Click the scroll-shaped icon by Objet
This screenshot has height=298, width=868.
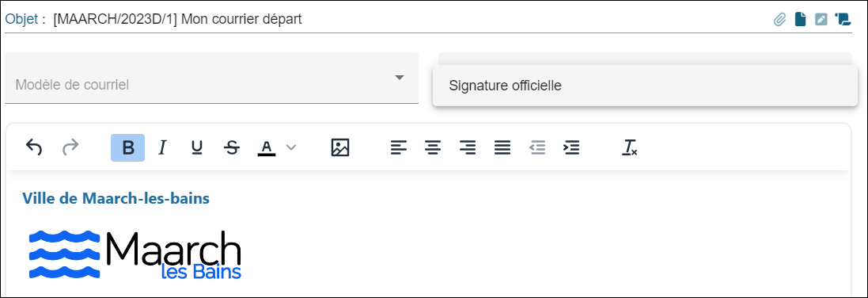pos(843,20)
